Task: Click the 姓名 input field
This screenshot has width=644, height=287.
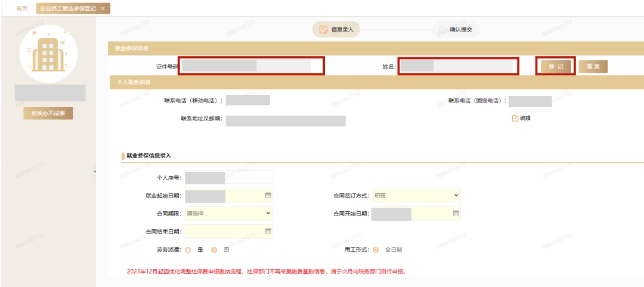Action: click(x=458, y=66)
